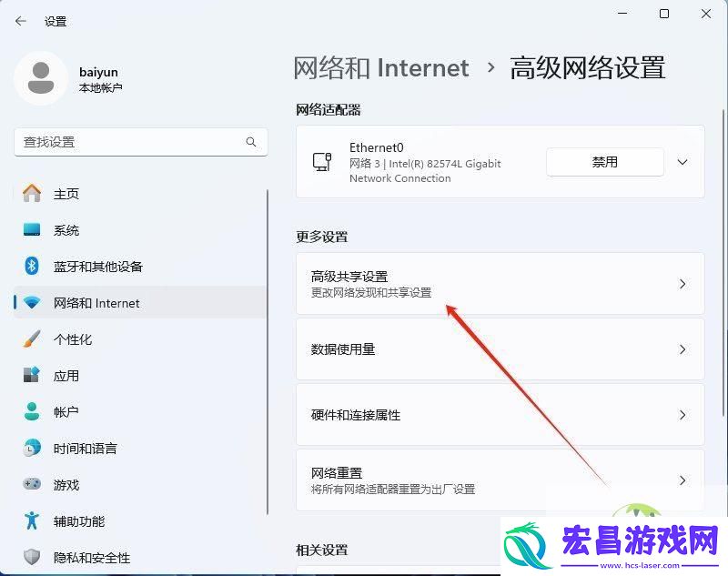Expand the Ethernet0 adapter details chevron
The height and width of the screenshot is (576, 728).
click(682, 162)
